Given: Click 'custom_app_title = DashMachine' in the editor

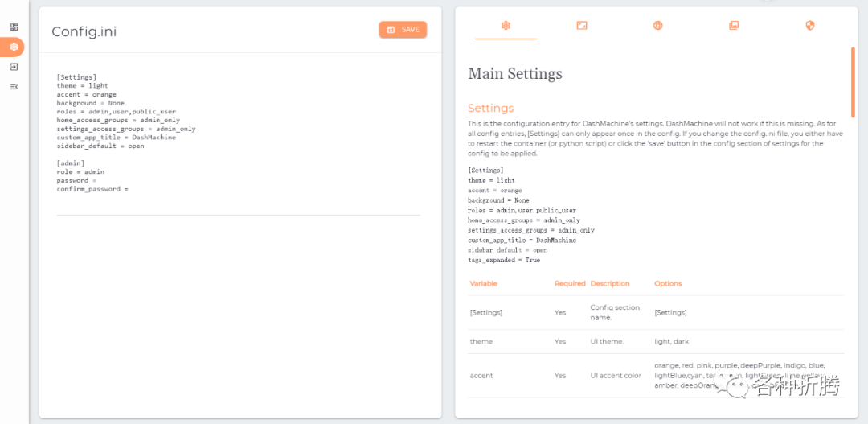Looking at the screenshot, I should [x=117, y=138].
